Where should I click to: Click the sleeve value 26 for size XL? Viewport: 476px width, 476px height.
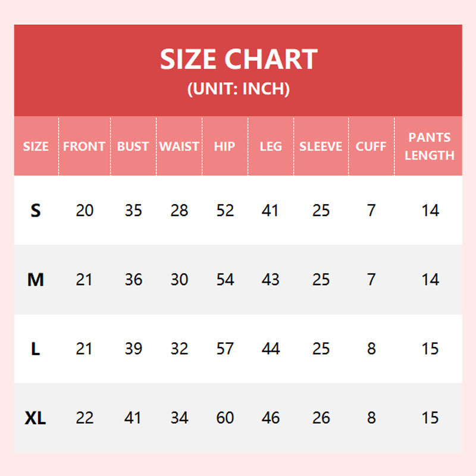(x=321, y=418)
